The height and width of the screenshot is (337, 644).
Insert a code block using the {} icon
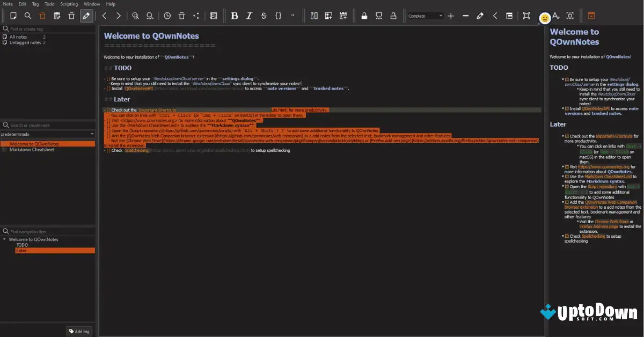277,16
